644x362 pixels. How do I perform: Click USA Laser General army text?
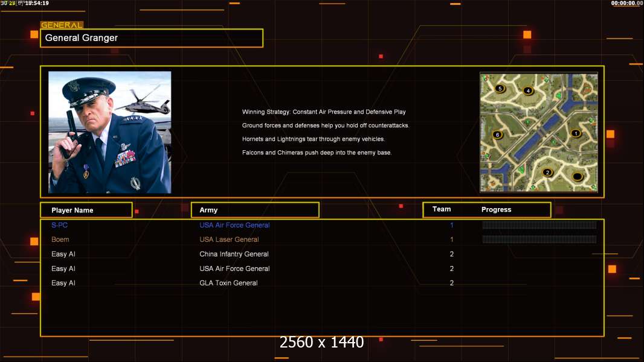pyautogui.click(x=229, y=240)
